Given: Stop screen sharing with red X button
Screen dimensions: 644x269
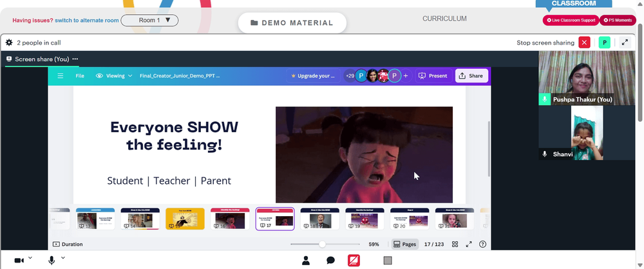Looking at the screenshot, I should click(584, 43).
